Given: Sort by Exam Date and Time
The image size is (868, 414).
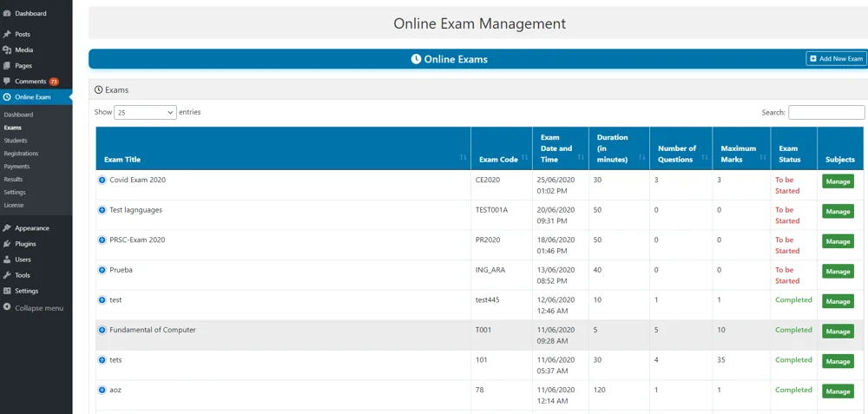Looking at the screenshot, I should (x=560, y=148).
